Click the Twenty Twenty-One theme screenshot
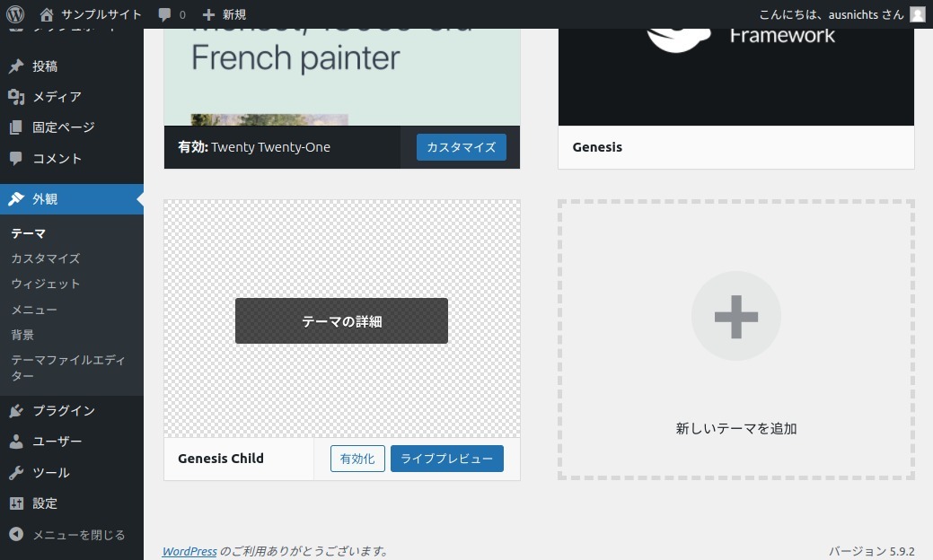The height and width of the screenshot is (560, 933). coord(342,76)
